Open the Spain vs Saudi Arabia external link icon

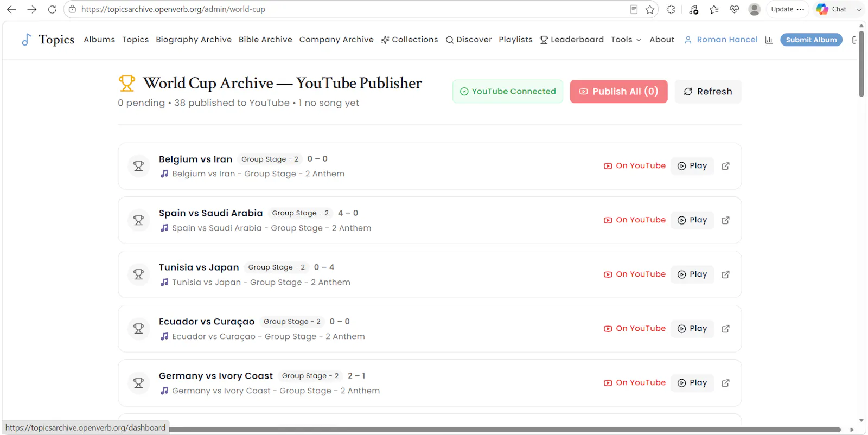click(x=725, y=220)
